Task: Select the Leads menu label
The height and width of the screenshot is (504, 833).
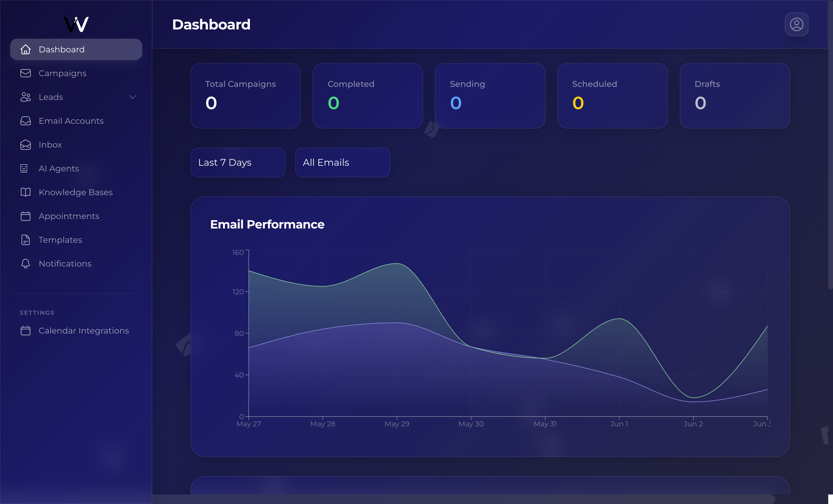Action: [x=51, y=97]
